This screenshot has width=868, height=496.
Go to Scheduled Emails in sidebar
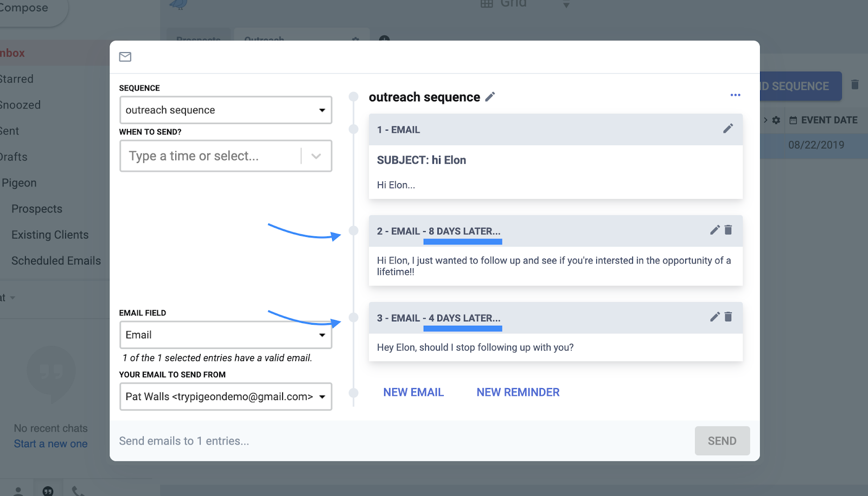(56, 261)
